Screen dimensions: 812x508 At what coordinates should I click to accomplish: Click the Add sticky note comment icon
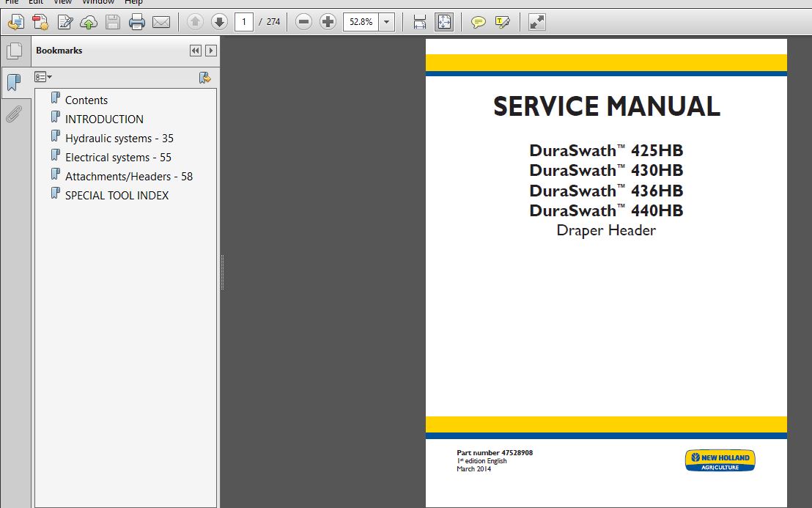pos(478,22)
